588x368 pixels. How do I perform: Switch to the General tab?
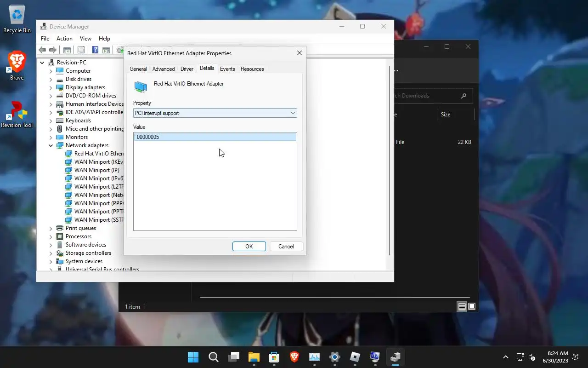138,69
